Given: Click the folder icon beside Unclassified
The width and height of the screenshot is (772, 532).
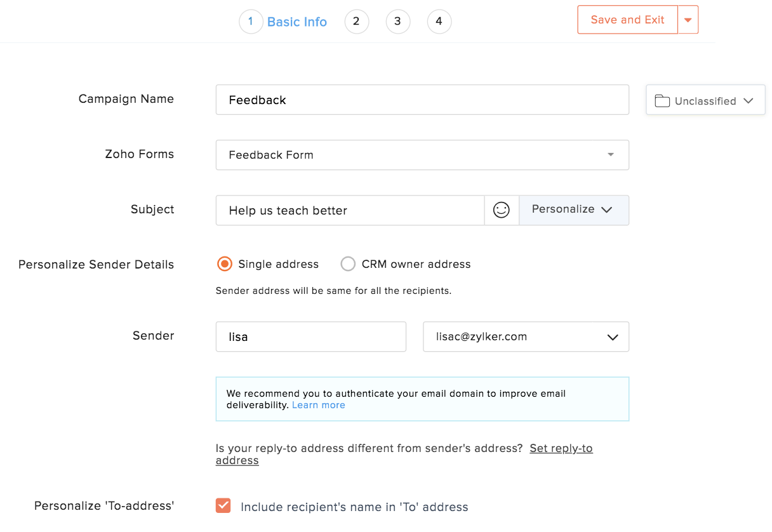Looking at the screenshot, I should point(662,101).
